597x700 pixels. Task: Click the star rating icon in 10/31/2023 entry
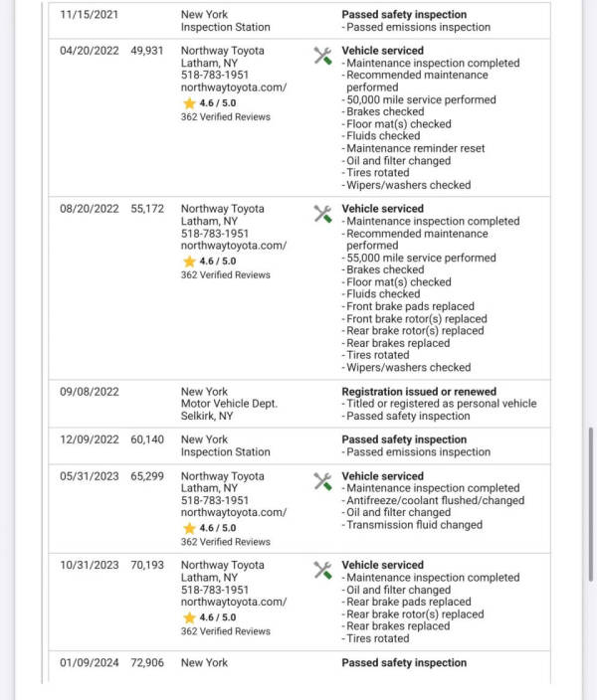tap(189, 617)
